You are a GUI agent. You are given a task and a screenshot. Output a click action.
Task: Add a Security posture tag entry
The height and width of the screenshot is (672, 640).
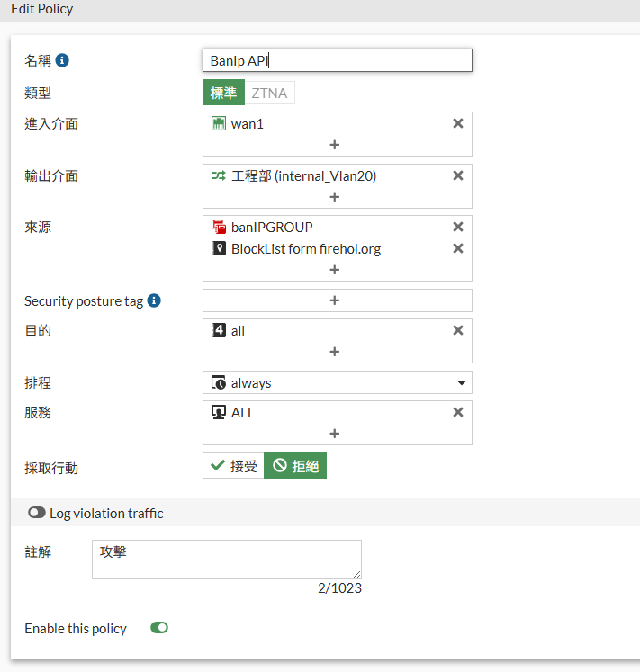click(x=334, y=300)
